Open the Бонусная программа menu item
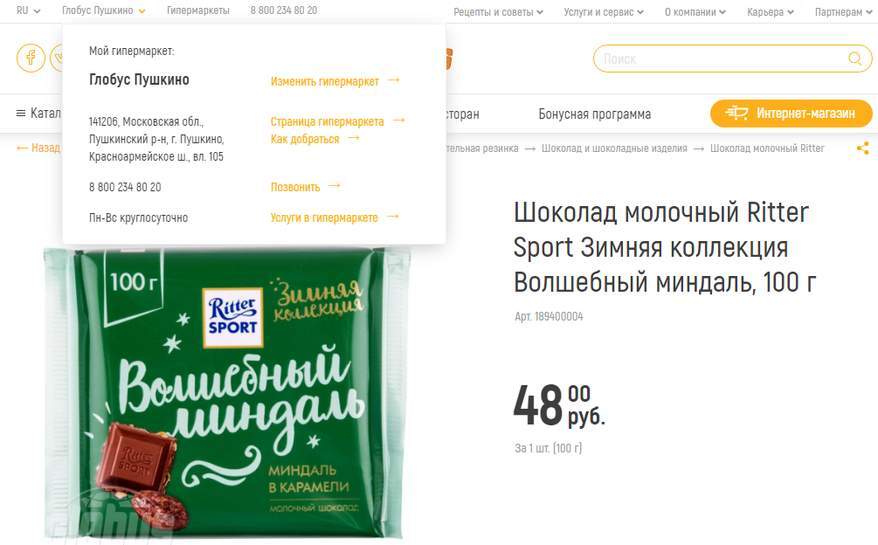878x545 pixels. (x=595, y=114)
